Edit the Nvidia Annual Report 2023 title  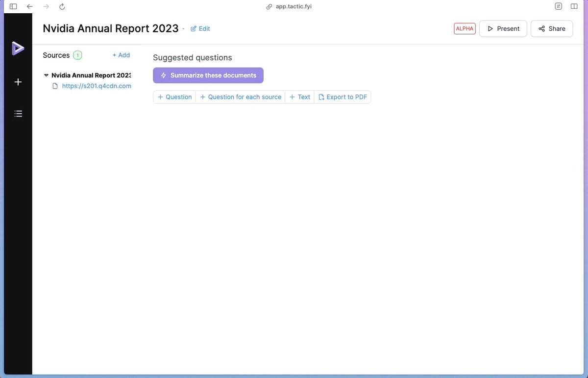tap(200, 29)
